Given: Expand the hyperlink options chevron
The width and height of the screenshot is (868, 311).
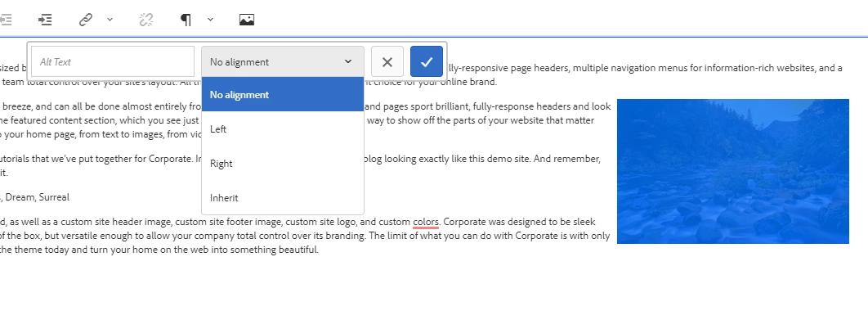Looking at the screenshot, I should coord(110,20).
